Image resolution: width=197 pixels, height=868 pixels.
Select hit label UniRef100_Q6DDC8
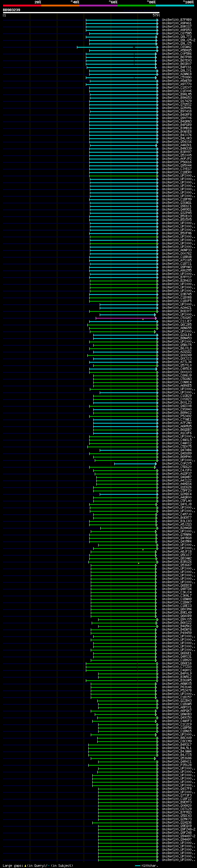click(177, 586)
